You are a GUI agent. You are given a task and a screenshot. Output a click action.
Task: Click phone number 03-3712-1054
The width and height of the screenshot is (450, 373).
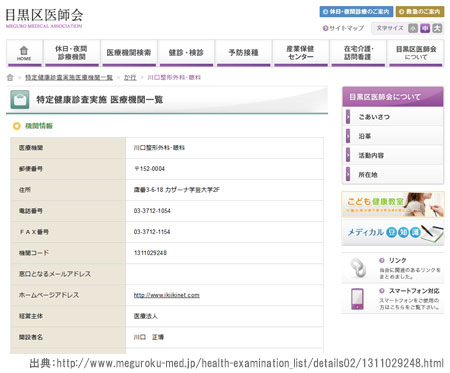pos(152,211)
